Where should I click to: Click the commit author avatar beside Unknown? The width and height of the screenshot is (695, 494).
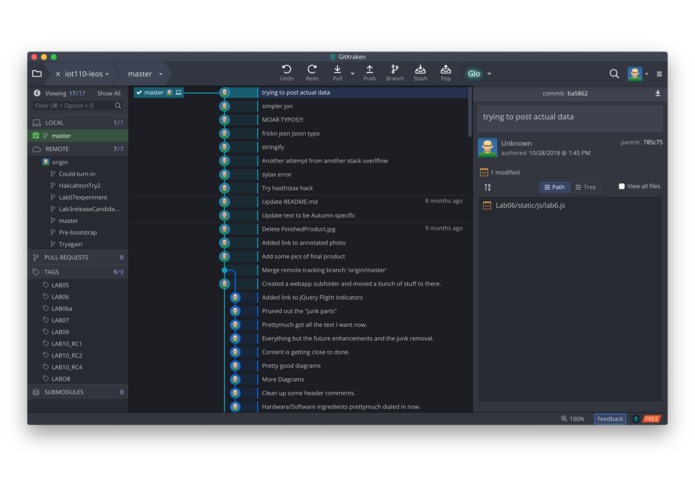(x=487, y=148)
